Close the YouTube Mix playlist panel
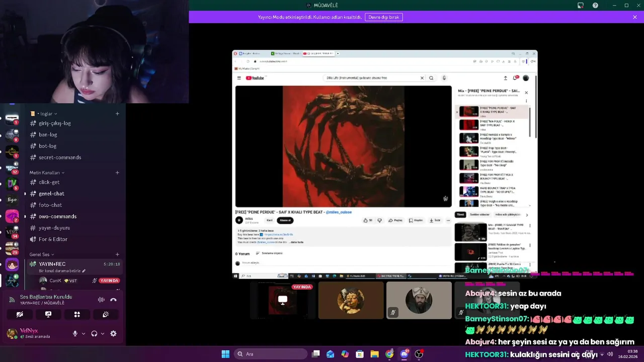This screenshot has height=362, width=644. 526,93
